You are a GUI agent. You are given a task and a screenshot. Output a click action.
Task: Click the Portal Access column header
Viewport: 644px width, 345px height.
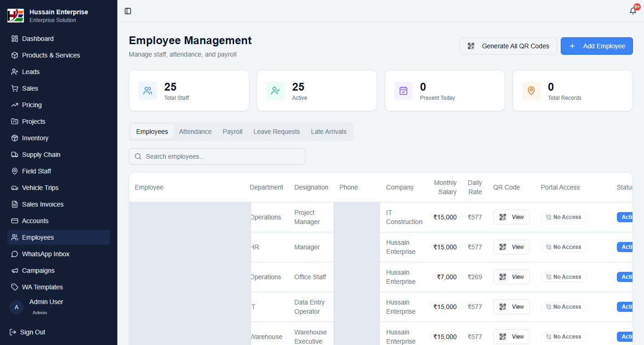click(x=560, y=187)
